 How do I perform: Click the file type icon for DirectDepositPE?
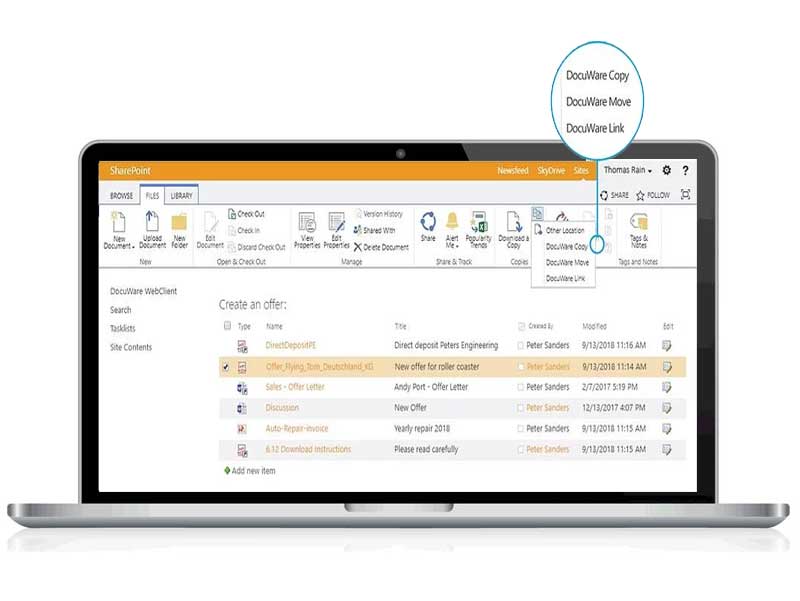click(x=242, y=347)
